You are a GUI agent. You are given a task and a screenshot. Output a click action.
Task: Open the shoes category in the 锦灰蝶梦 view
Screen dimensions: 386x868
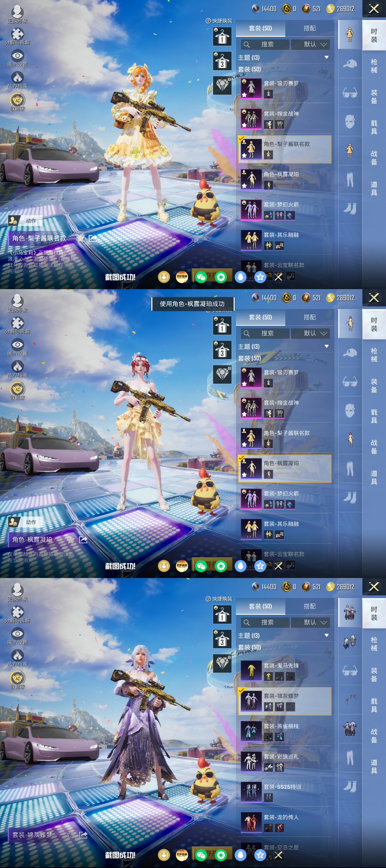pos(350,786)
